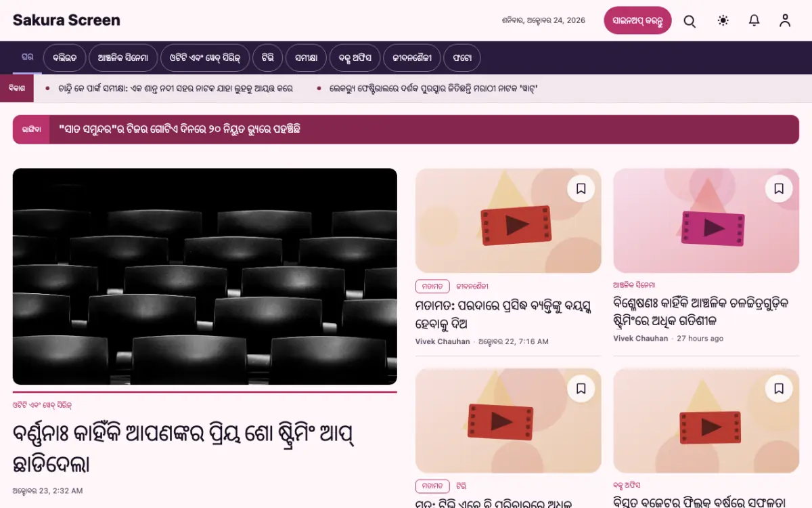Image resolution: width=812 pixels, height=508 pixels.
Task: Open thumbnail of ମତାମତ: ପରଦାରେ ପ୍ରସିଦ୍ଧ article
Action: point(508,221)
